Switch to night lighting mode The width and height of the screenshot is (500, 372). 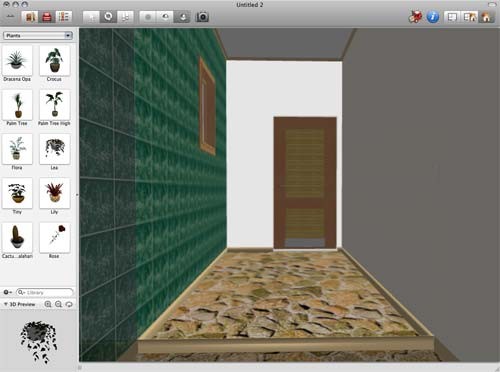(x=182, y=17)
